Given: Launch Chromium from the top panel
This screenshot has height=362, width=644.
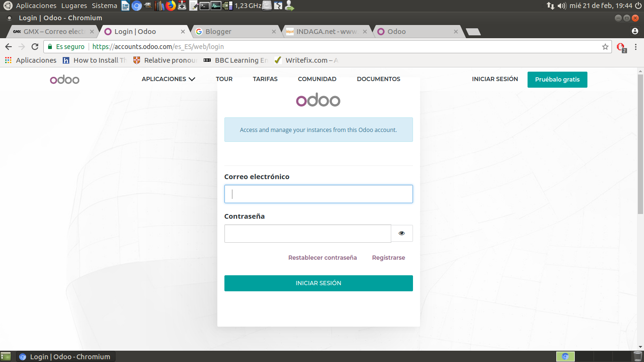Looking at the screenshot, I should pos(137,6).
